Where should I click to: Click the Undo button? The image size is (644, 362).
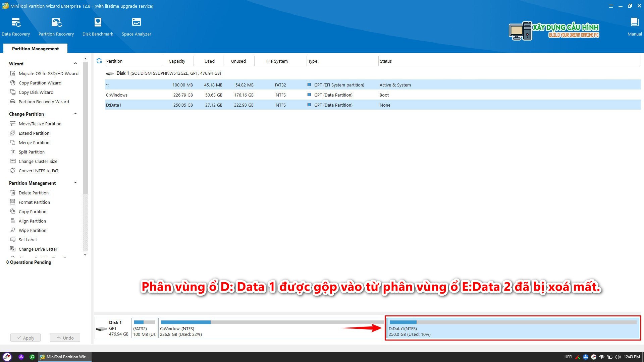tap(65, 338)
